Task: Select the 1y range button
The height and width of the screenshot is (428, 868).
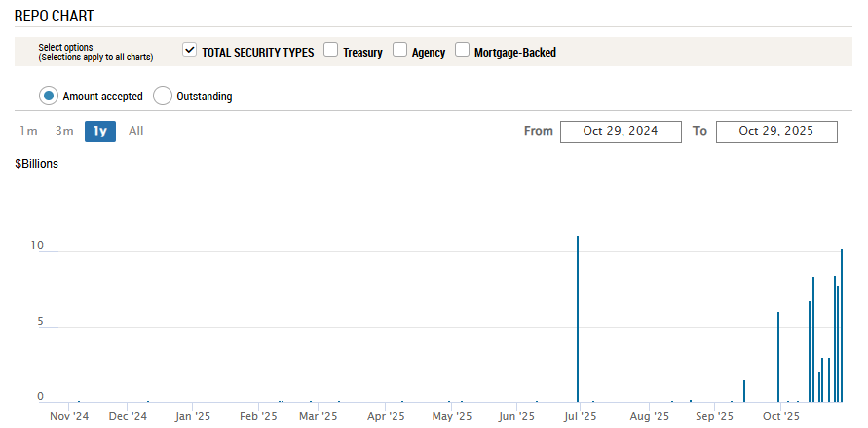Action: tap(99, 131)
